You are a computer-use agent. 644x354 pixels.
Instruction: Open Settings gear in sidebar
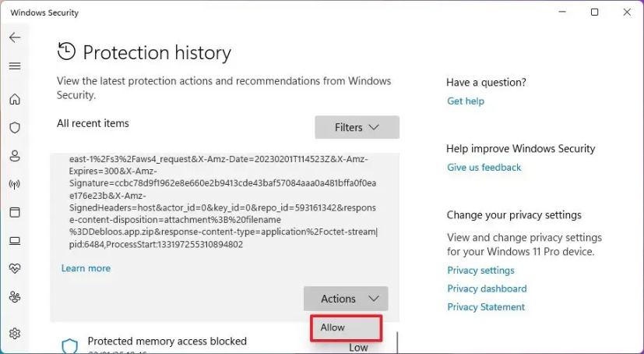pyautogui.click(x=15, y=333)
